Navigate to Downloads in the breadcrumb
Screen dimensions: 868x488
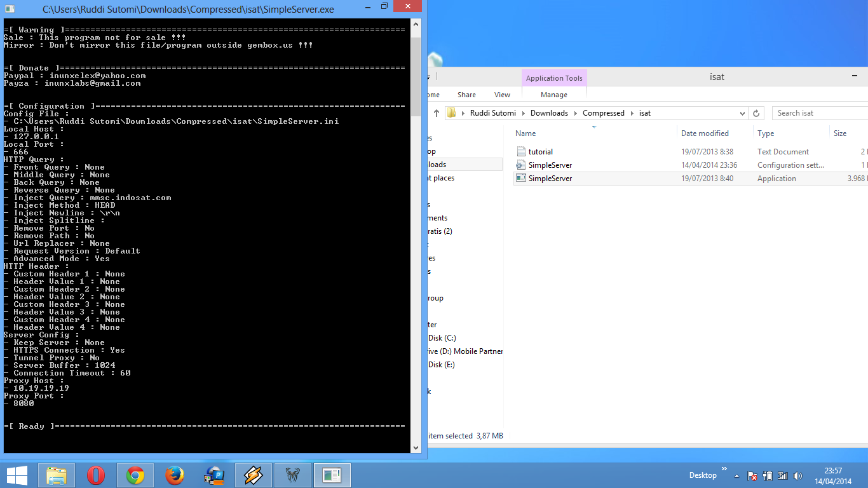tap(549, 113)
